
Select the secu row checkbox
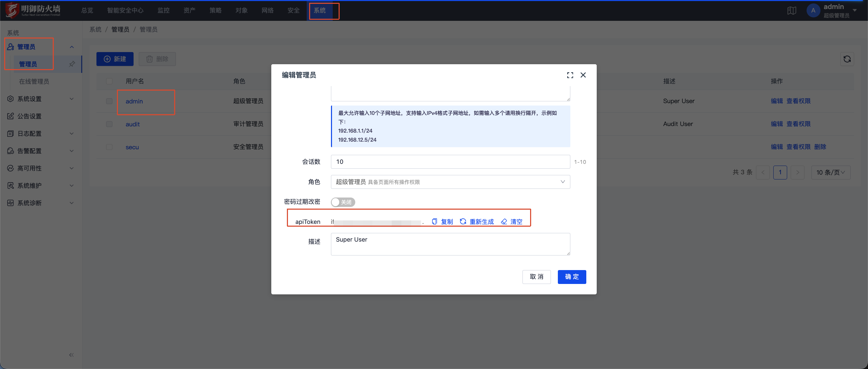pyautogui.click(x=109, y=147)
